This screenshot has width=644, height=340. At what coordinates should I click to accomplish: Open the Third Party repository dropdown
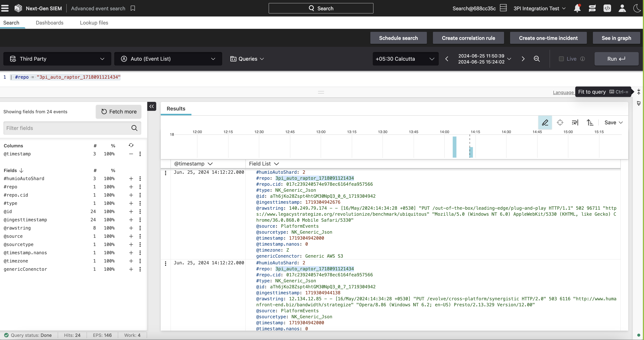click(x=57, y=59)
